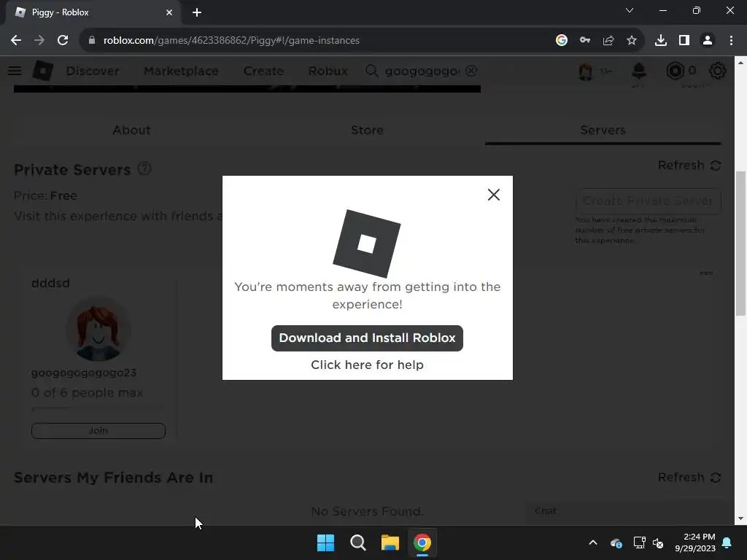Open the Windows Start menu

[x=326, y=542]
